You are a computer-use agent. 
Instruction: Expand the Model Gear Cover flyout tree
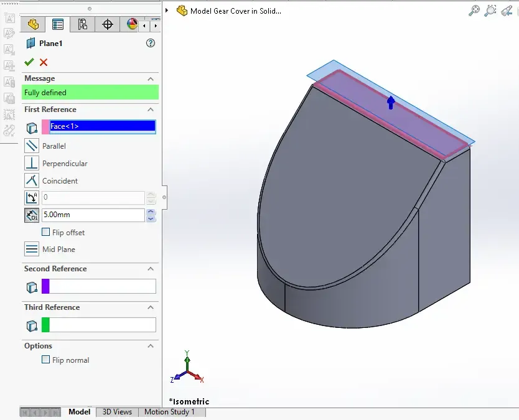coord(167,11)
